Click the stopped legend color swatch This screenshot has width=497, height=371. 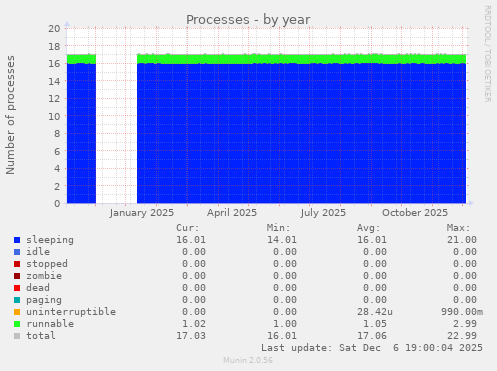tap(17, 264)
